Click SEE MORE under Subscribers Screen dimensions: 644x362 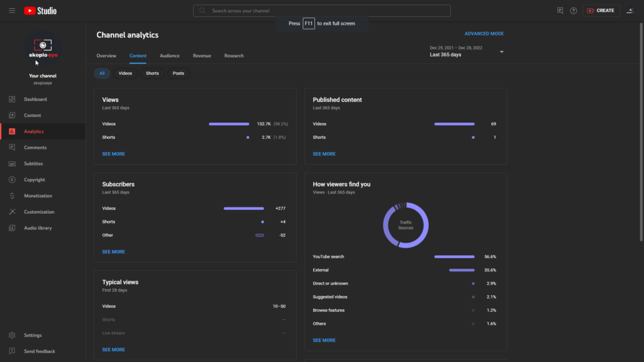[113, 251]
